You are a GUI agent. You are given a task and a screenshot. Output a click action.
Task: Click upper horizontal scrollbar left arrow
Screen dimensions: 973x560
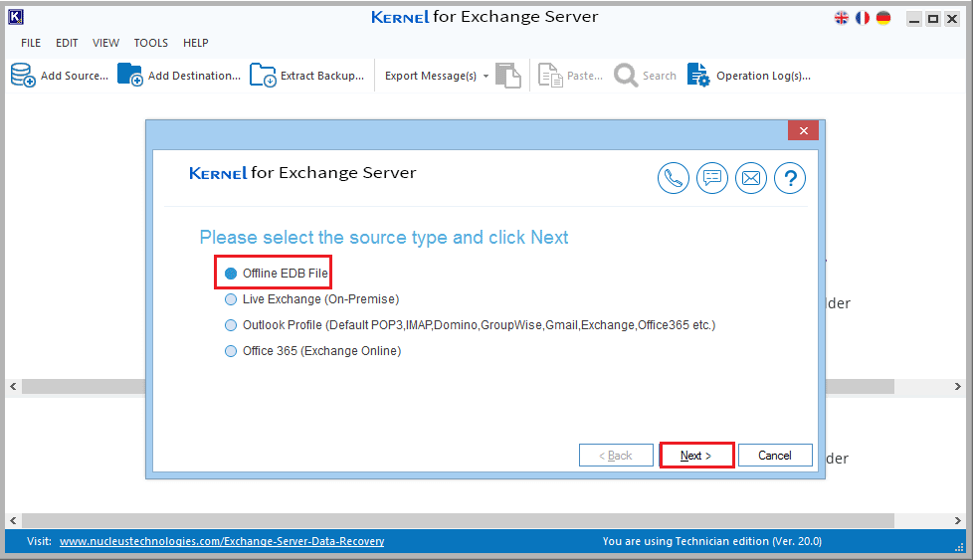pos(13,386)
